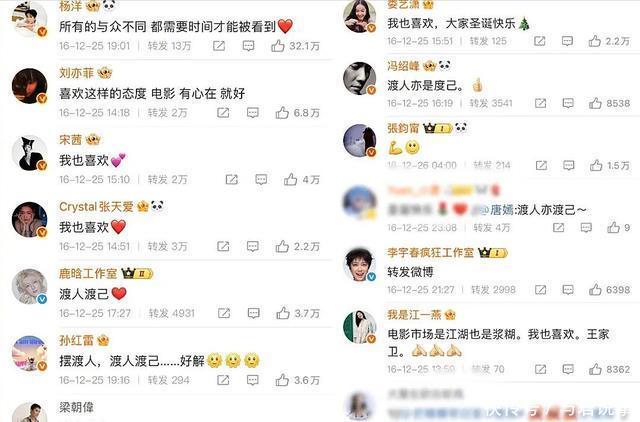640x422 pixels.
Task: Open Crystal张天爱 username link
Action: [x=96, y=207]
